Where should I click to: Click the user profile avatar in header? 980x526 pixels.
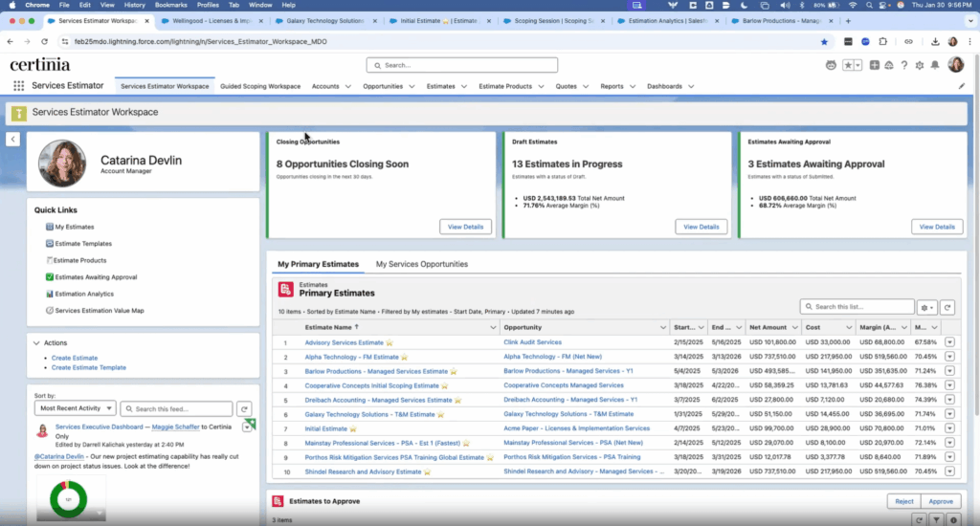click(x=956, y=64)
